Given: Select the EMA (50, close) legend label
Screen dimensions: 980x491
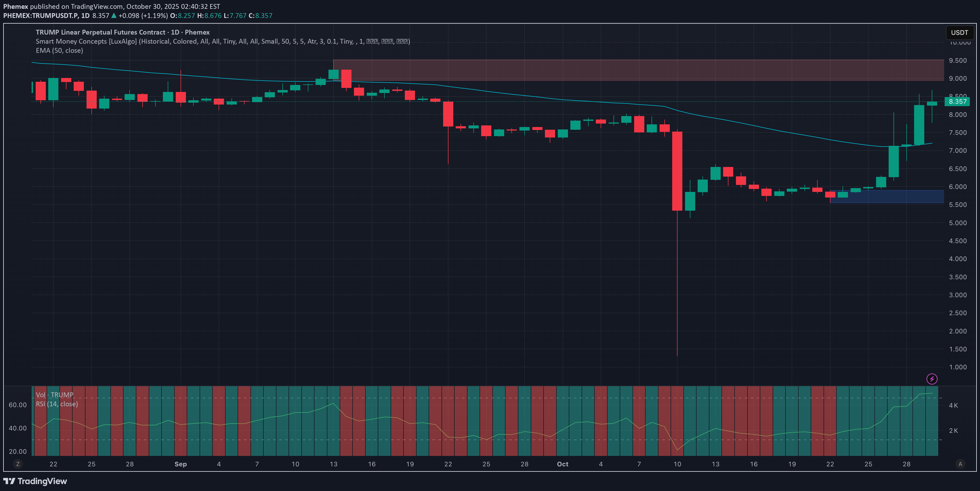Looking at the screenshot, I should (x=59, y=51).
